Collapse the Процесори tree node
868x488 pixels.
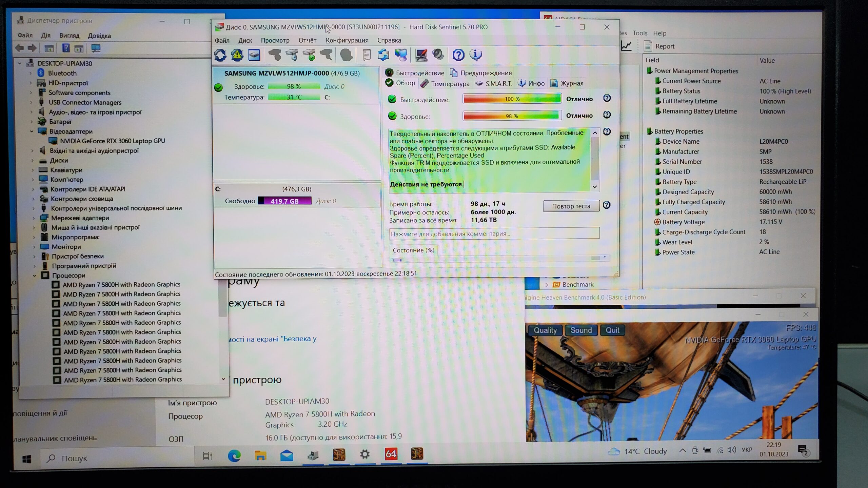35,276
